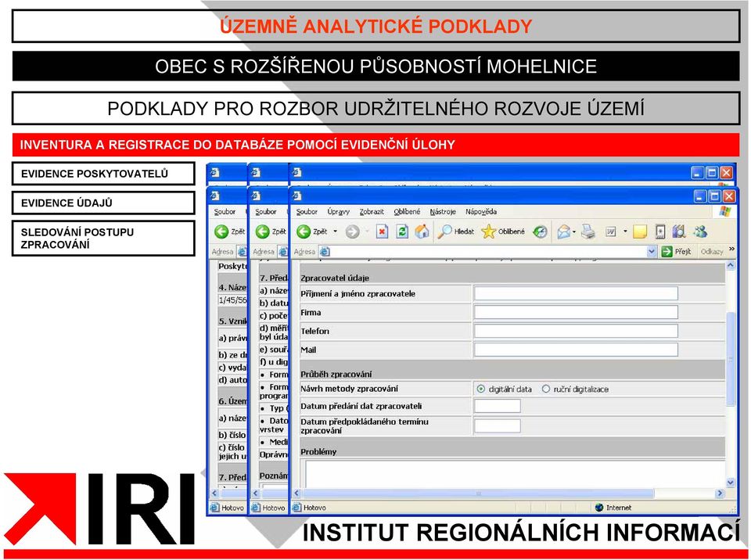Viewport: 751px width, 560px height.
Task: Click the Mail input field
Action: pyautogui.click(x=576, y=350)
